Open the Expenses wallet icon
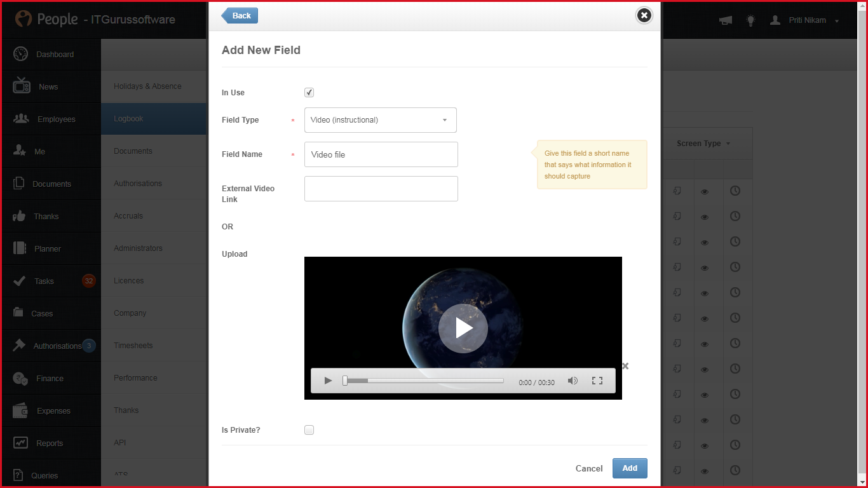Screen dimensions: 868x488 pyautogui.click(x=20, y=410)
